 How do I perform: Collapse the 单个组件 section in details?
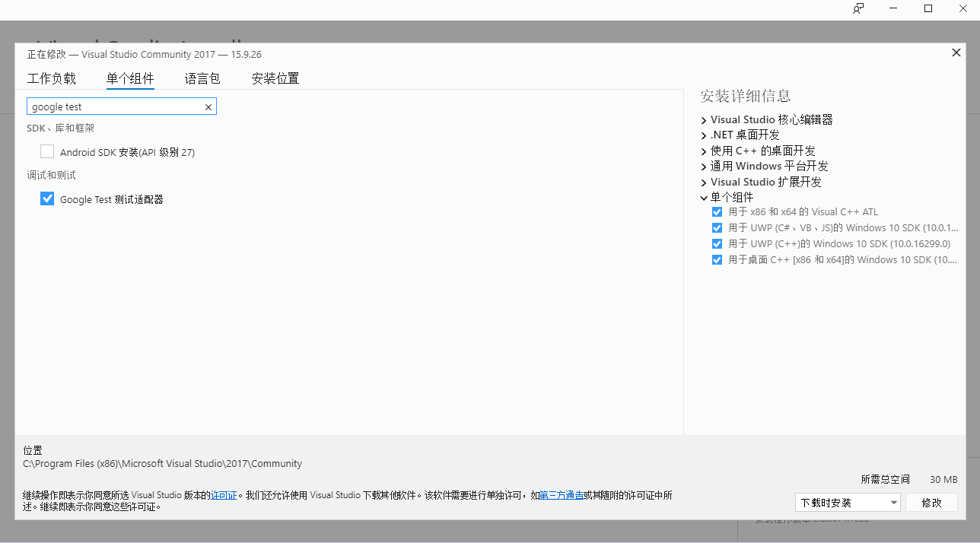click(704, 198)
